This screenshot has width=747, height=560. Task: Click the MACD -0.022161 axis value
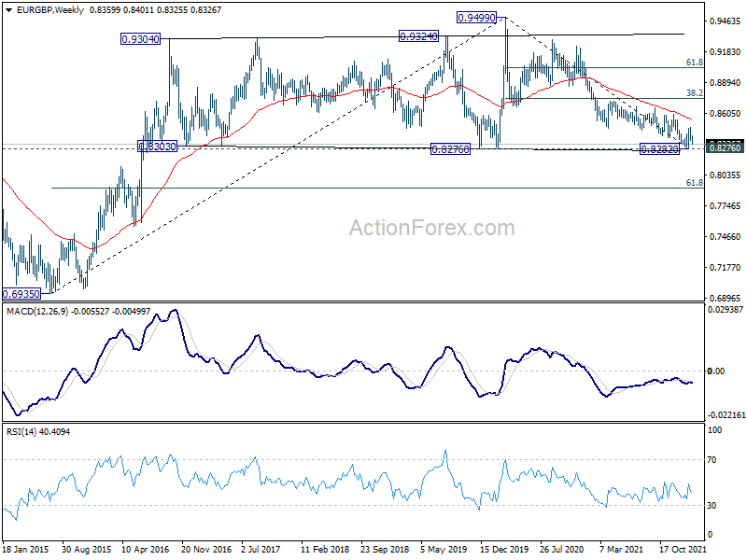pos(726,415)
